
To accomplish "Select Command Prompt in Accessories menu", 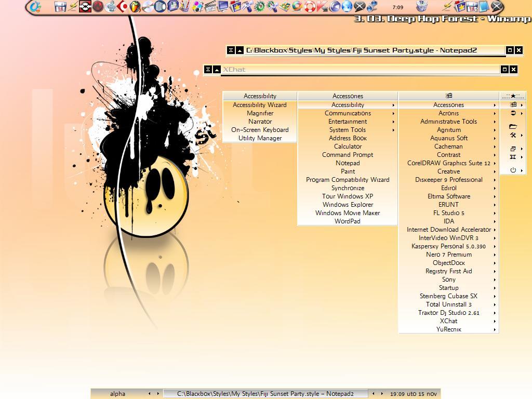I will click(348, 155).
